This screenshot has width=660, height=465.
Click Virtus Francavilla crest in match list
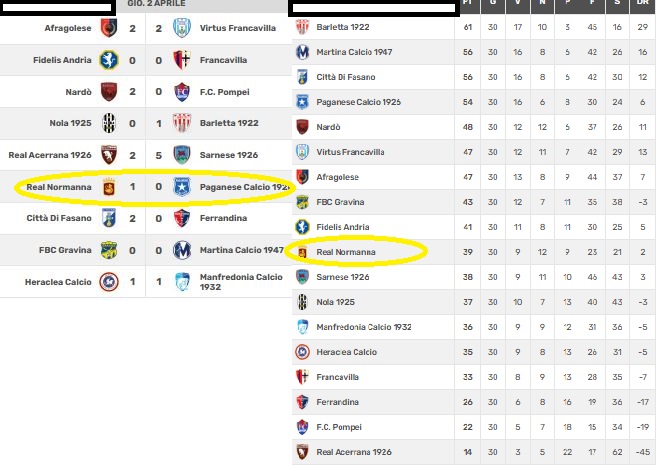coord(181,28)
